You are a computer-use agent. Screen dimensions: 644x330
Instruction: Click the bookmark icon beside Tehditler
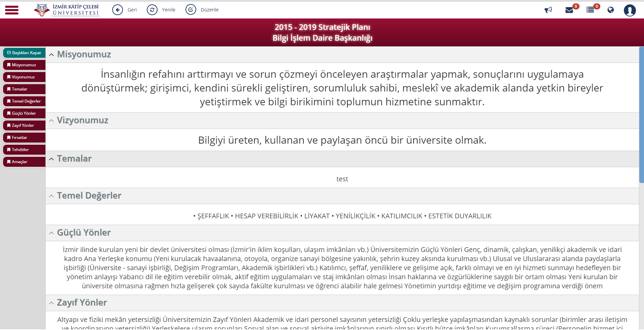[x=9, y=150]
